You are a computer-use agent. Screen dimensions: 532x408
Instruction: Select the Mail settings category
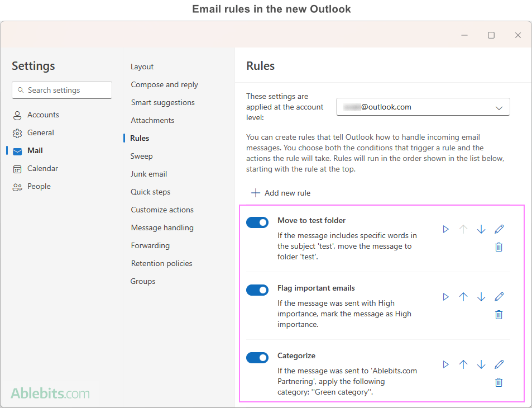(28, 151)
